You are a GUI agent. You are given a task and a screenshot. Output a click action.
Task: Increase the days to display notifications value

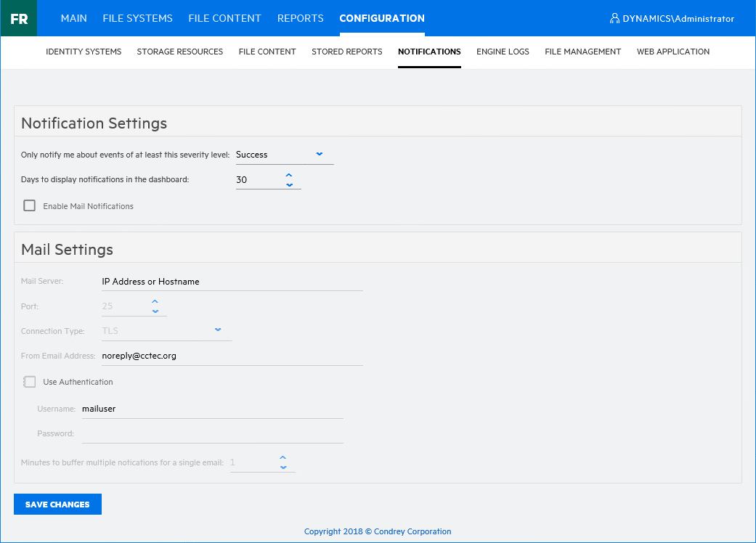pyautogui.click(x=289, y=175)
